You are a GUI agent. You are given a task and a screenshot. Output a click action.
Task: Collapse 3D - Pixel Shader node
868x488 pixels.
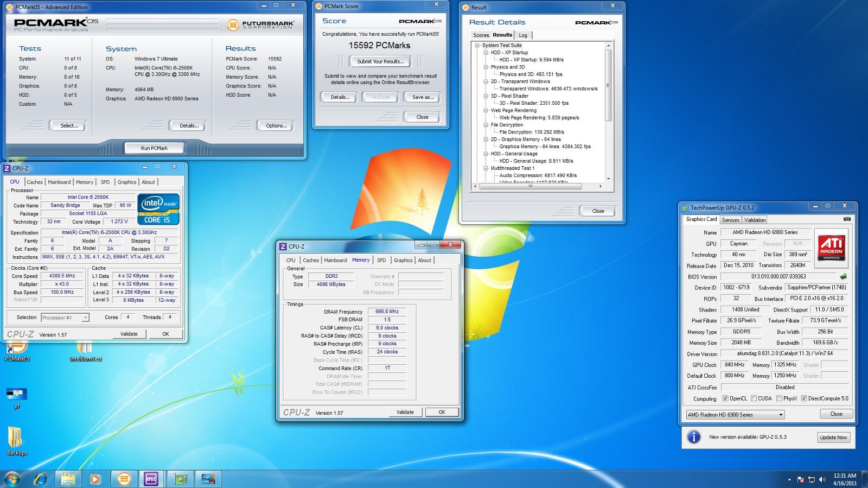click(x=486, y=96)
